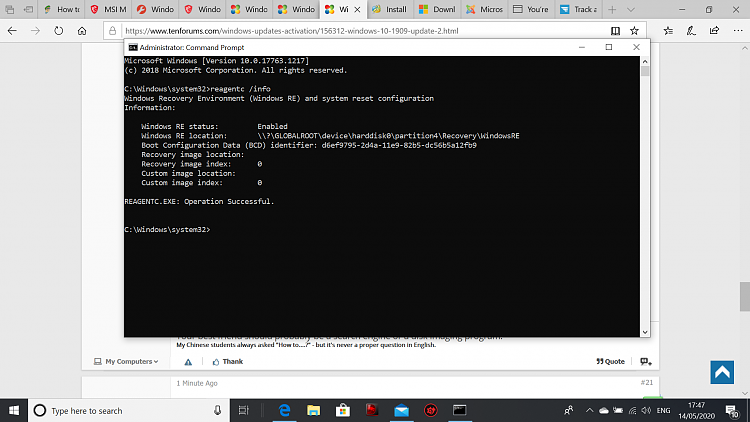
Task: Activate the Cortana microphone icon
Action: tap(217, 411)
